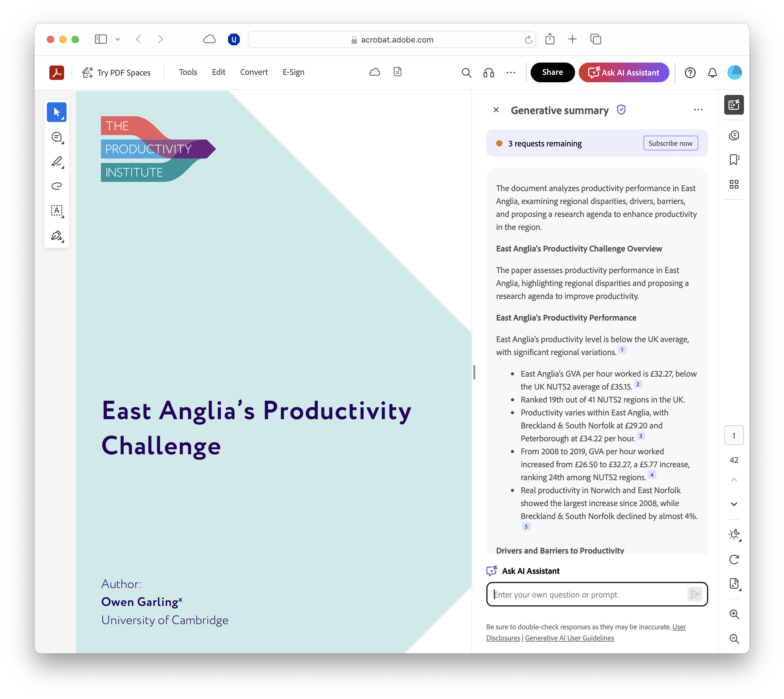The image size is (784, 699).
Task: Click the AI question prompt field
Action: coord(587,595)
